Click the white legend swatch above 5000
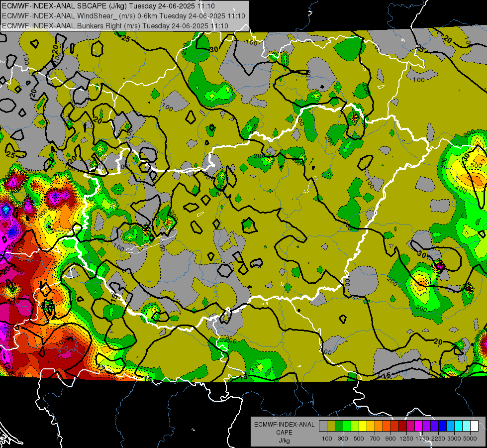This screenshot has height=448, width=487. (474, 426)
